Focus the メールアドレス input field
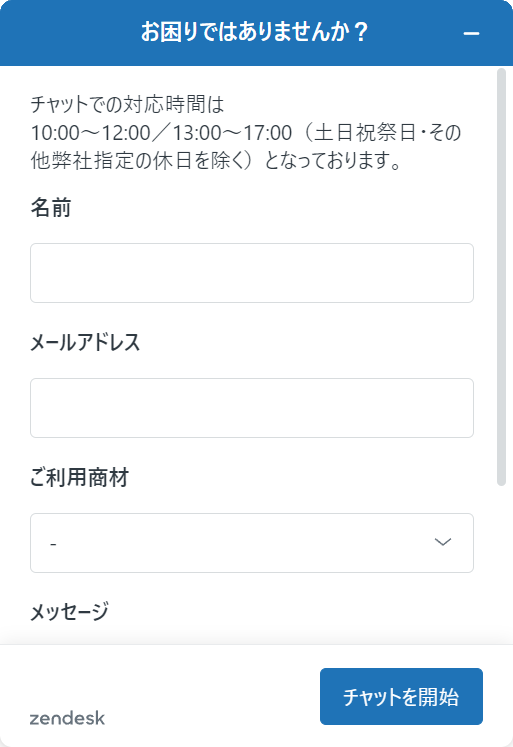The width and height of the screenshot is (513, 747). 251,408
